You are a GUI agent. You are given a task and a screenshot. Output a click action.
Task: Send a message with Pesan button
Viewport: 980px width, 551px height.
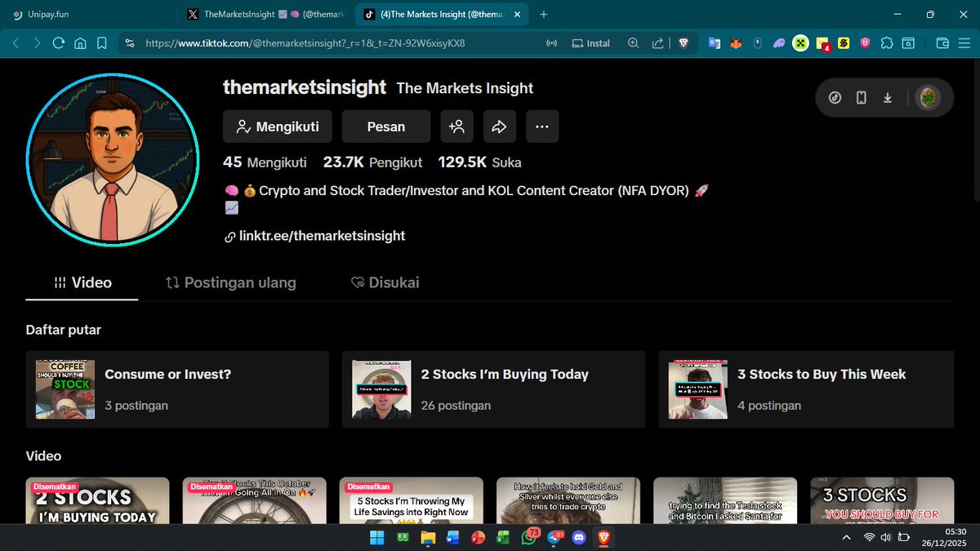click(386, 127)
